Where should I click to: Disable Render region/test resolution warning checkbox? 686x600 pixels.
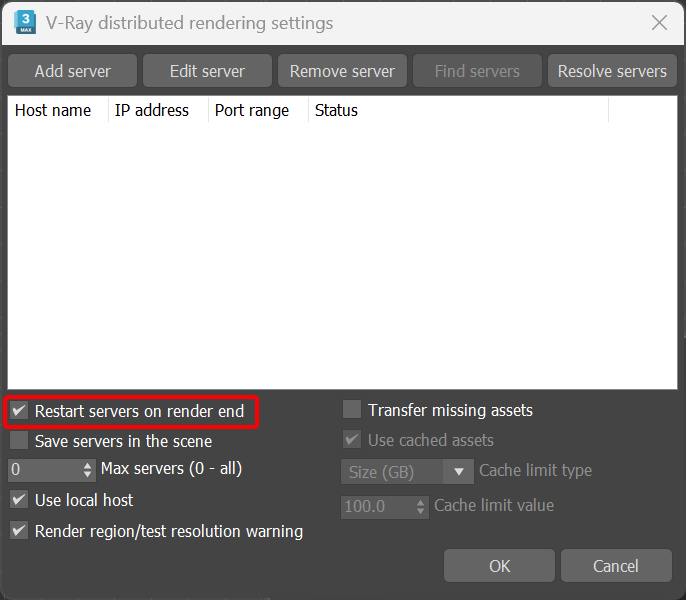pos(19,531)
